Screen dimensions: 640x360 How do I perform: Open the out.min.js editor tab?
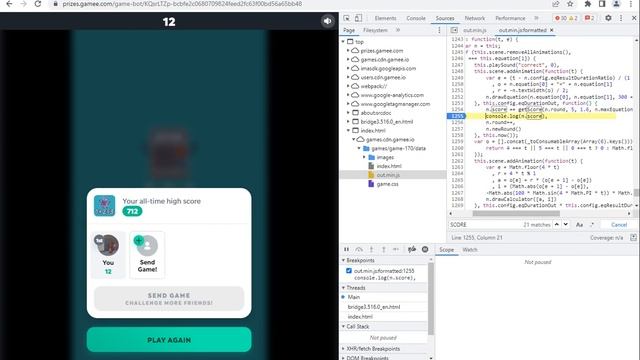click(x=474, y=30)
